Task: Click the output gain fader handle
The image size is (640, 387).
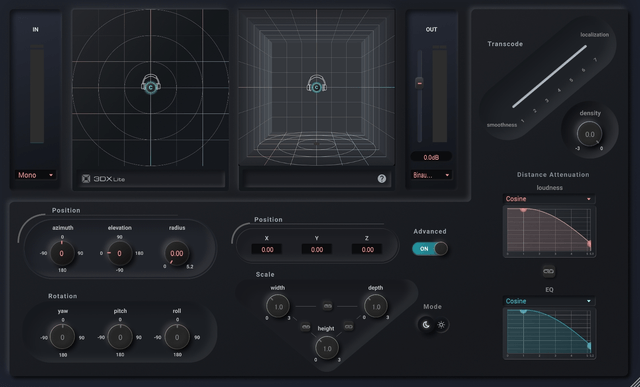Action: pyautogui.click(x=419, y=83)
